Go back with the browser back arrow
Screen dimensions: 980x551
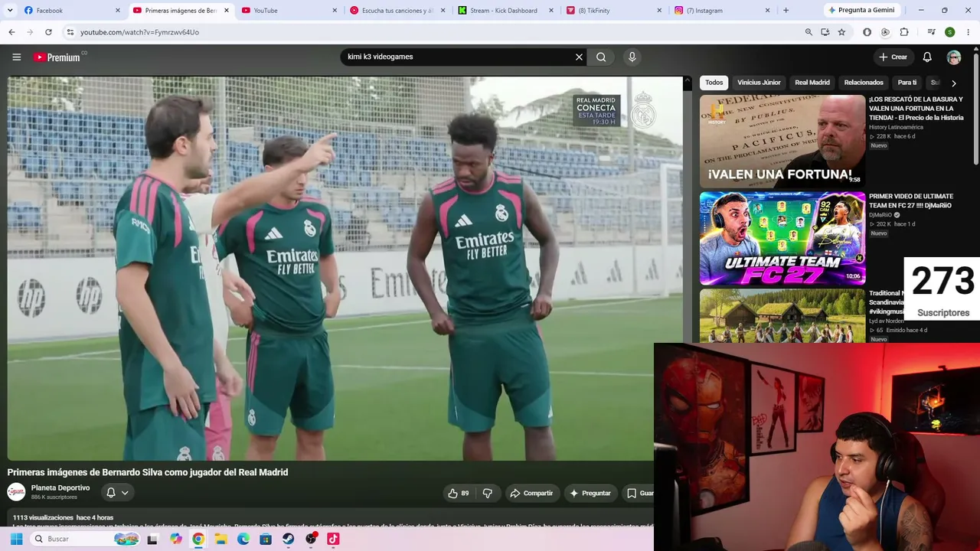click(11, 32)
